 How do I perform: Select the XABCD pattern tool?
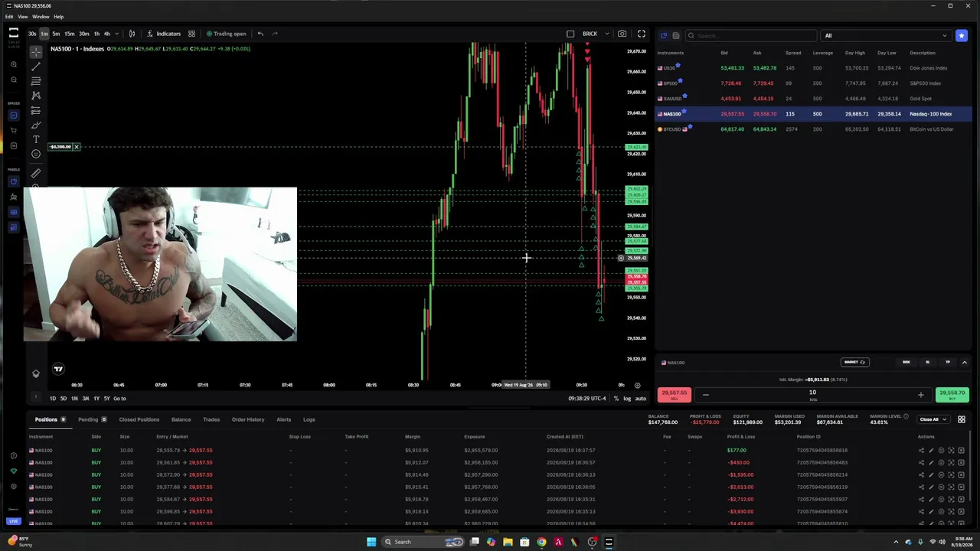(x=36, y=95)
